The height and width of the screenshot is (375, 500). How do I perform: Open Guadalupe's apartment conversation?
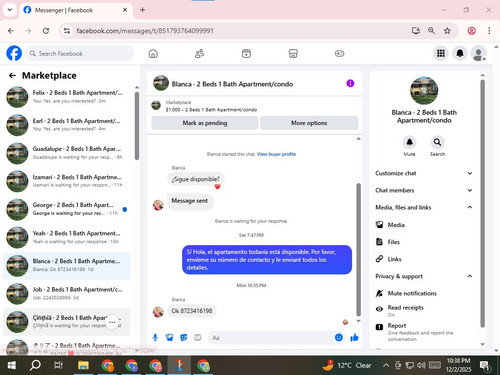pos(67,153)
